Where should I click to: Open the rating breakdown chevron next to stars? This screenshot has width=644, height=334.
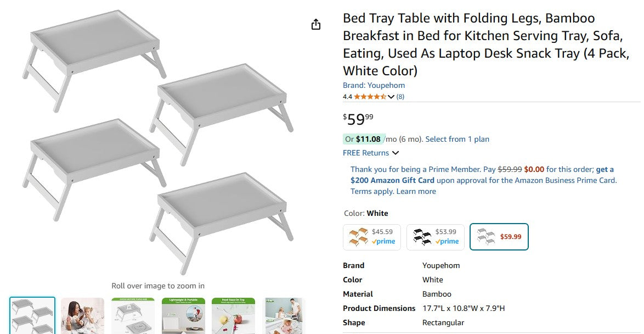point(391,97)
